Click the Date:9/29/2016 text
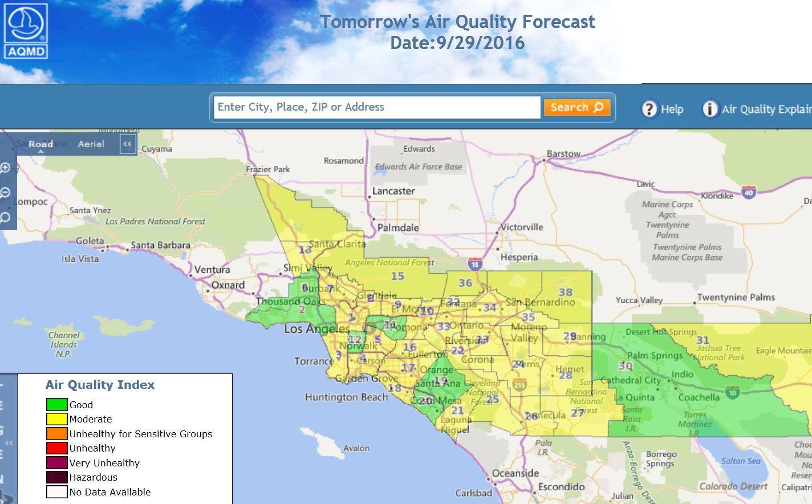 click(x=457, y=43)
